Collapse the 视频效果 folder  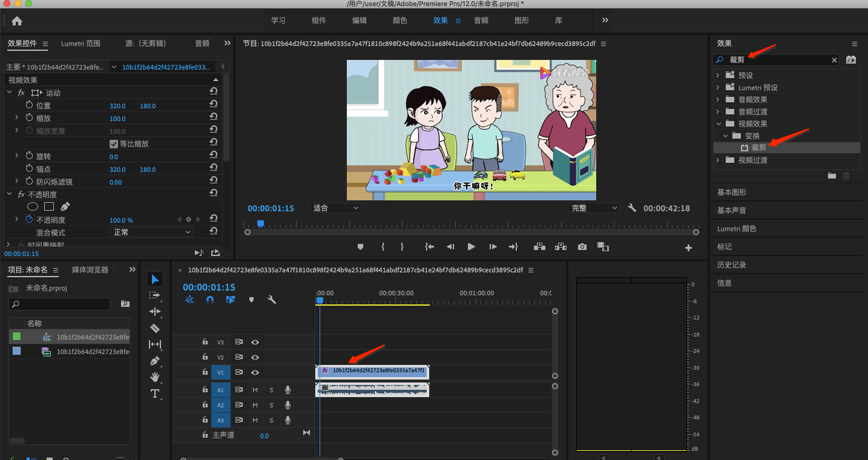[x=718, y=123]
